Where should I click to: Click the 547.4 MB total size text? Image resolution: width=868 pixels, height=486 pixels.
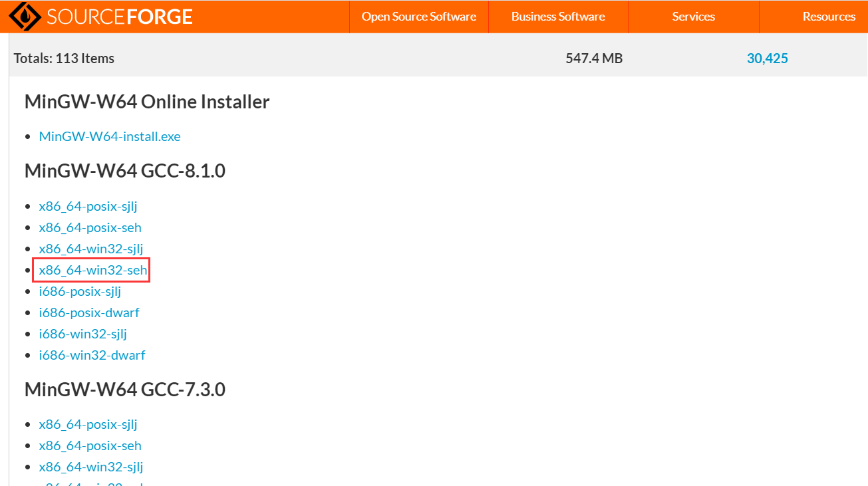pos(593,59)
